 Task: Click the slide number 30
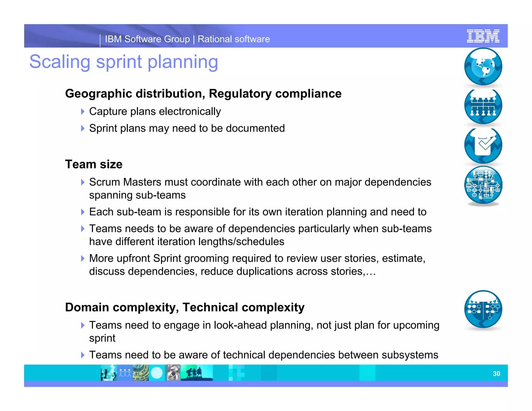496,374
